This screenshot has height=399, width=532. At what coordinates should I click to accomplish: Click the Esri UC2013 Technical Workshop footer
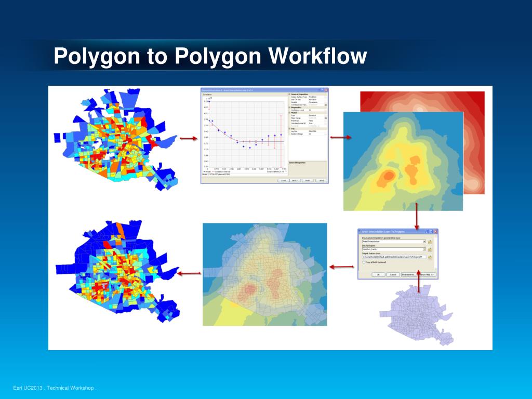(x=55, y=388)
